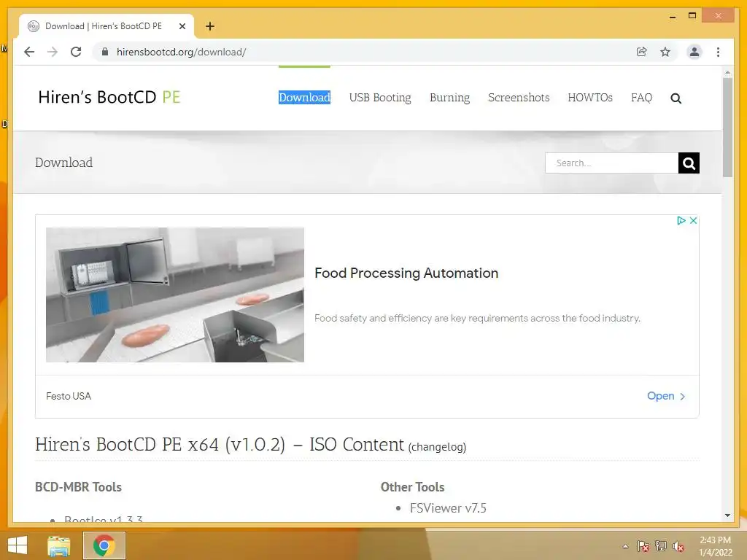The width and height of the screenshot is (747, 560).
Task: Click the vertical scrollbar thumb
Action: pyautogui.click(x=727, y=128)
